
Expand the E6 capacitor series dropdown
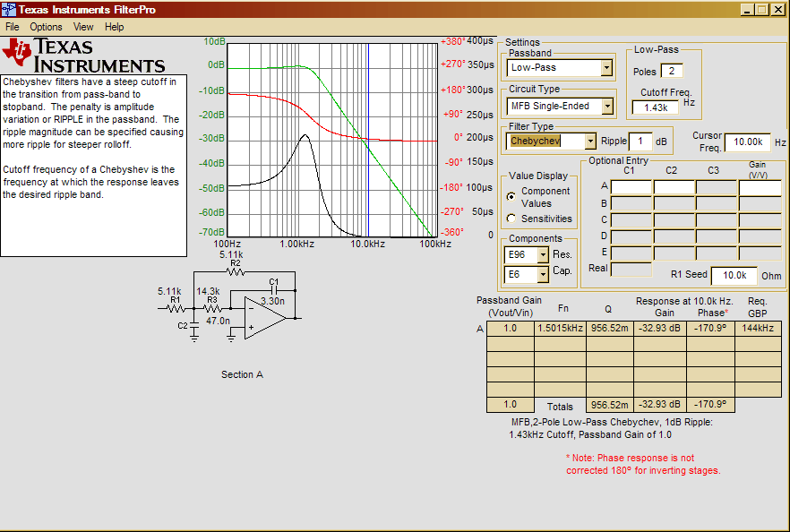click(543, 275)
